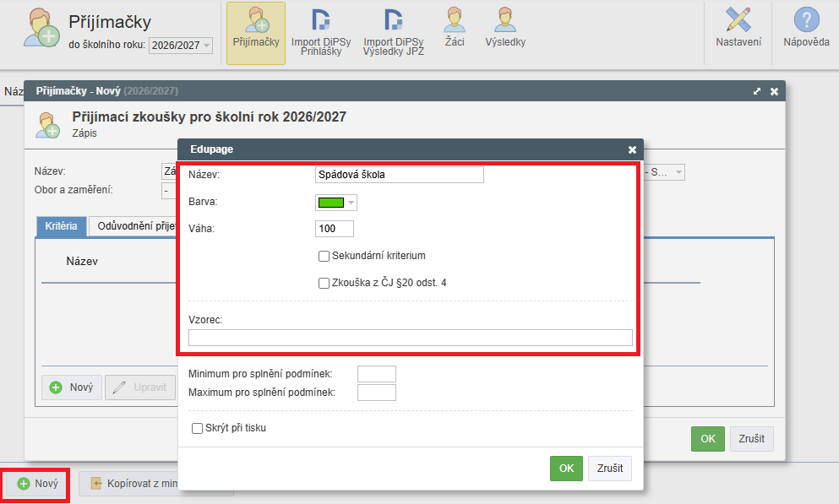Open the Žáci students icon

455,28
